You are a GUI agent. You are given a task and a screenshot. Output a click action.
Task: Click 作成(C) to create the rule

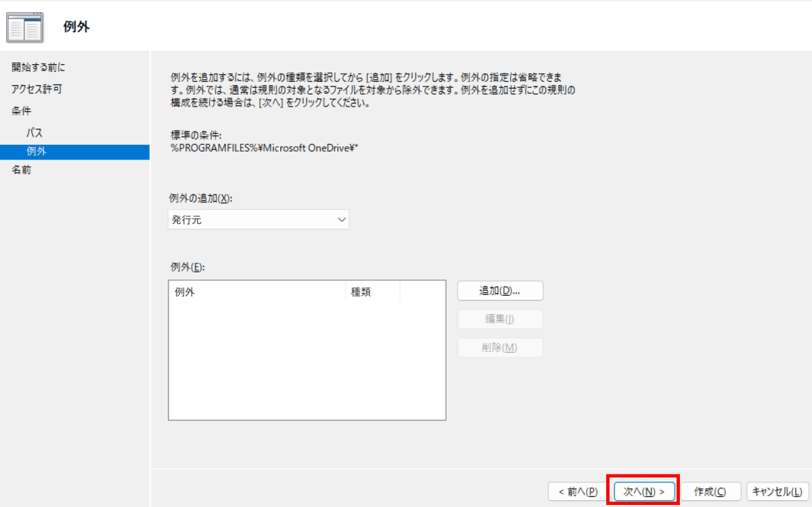tap(710, 491)
